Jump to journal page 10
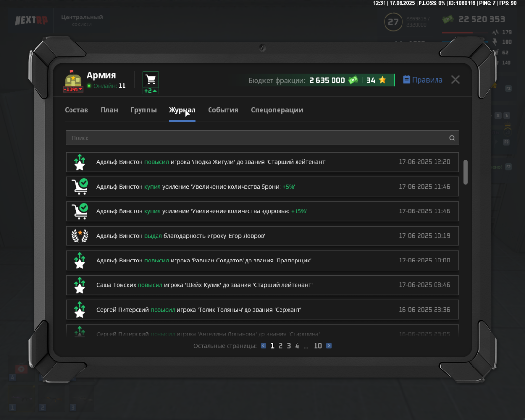Screen dimensions: 525x420 pos(318,346)
